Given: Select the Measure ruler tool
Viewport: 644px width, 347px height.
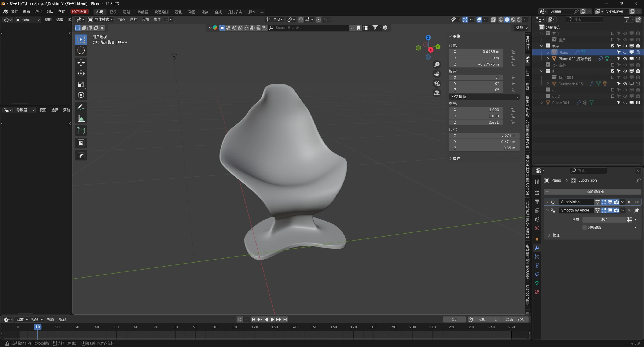Looking at the screenshot, I should click(x=81, y=118).
